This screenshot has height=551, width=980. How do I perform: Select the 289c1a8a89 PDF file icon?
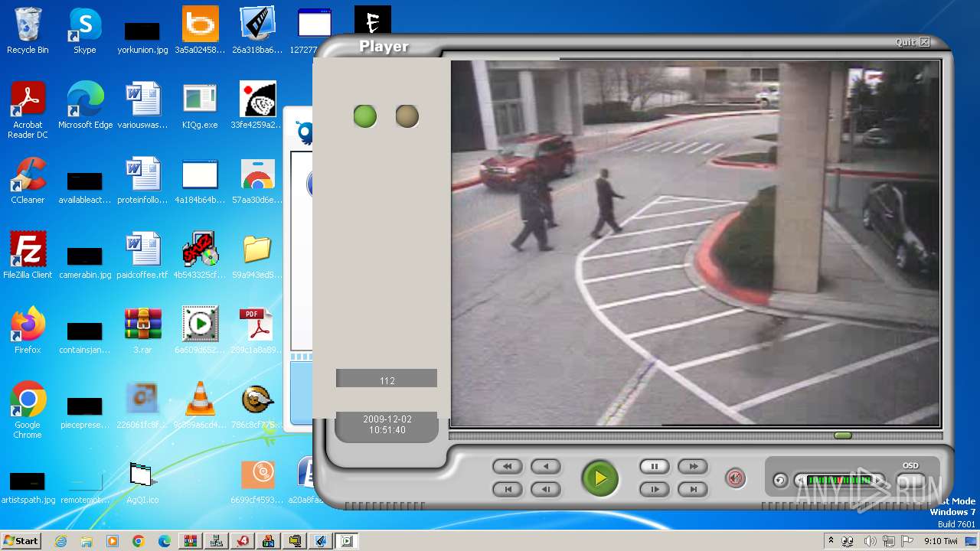pos(257,331)
